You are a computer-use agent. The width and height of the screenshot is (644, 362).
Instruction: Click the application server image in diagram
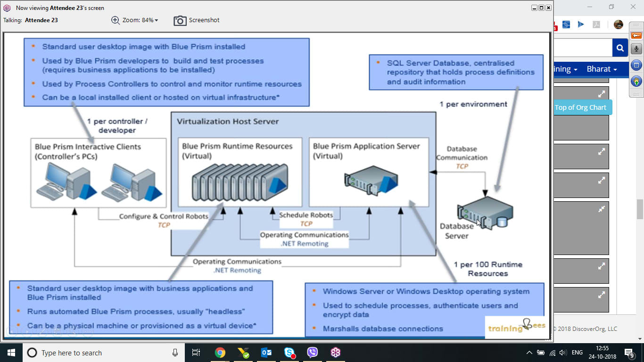[x=371, y=181]
